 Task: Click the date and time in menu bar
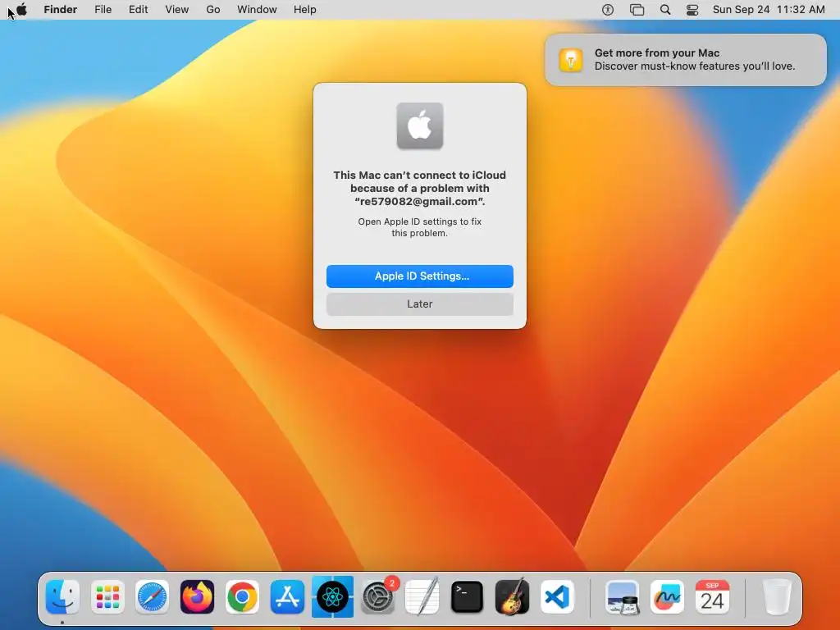pos(768,9)
